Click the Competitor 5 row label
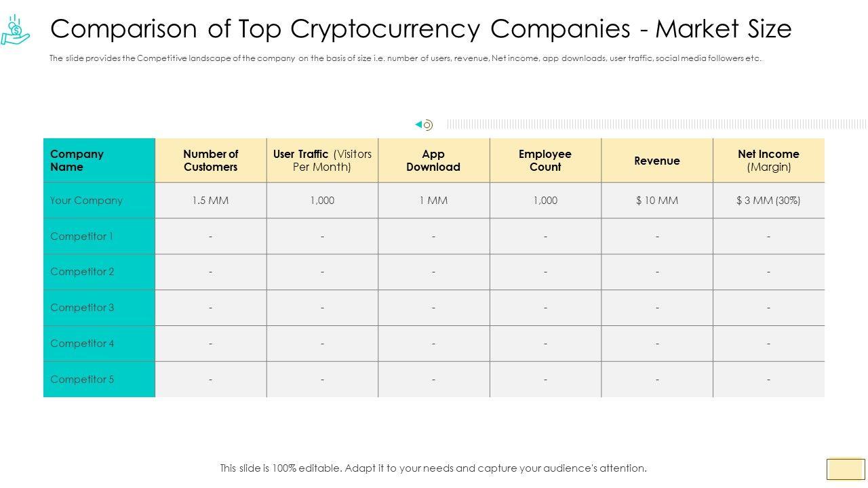This screenshot has width=868, height=488. point(82,380)
